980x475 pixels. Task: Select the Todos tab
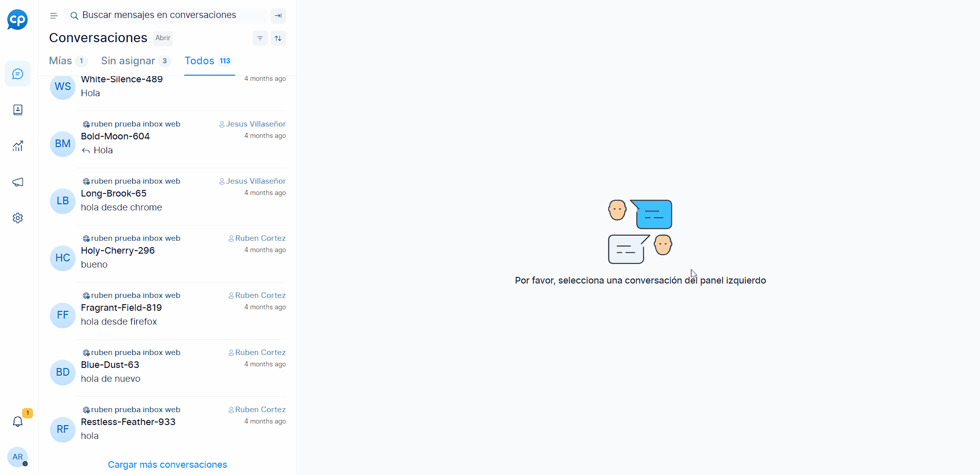tap(200, 61)
